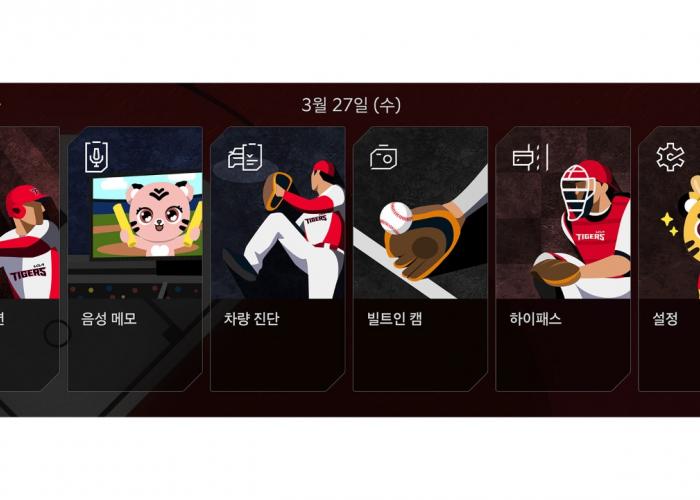Select the 빌트인 캠 label
The height and width of the screenshot is (500, 700).
point(395,319)
